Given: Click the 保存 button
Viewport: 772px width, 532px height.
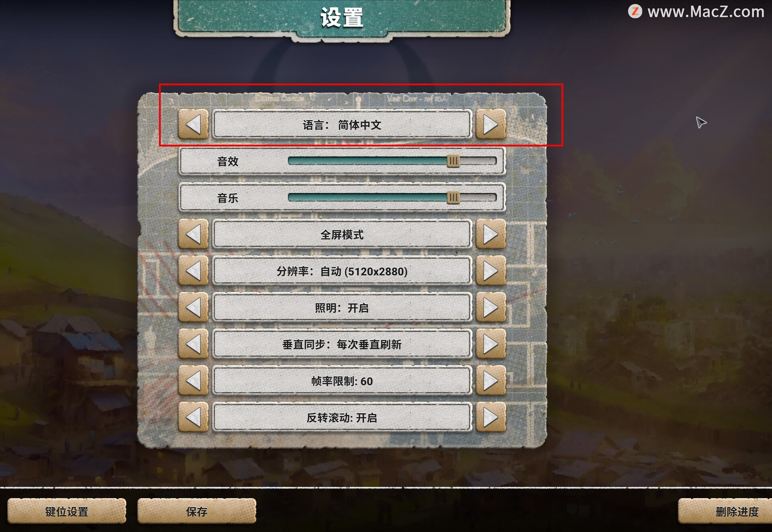Looking at the screenshot, I should pyautogui.click(x=197, y=511).
